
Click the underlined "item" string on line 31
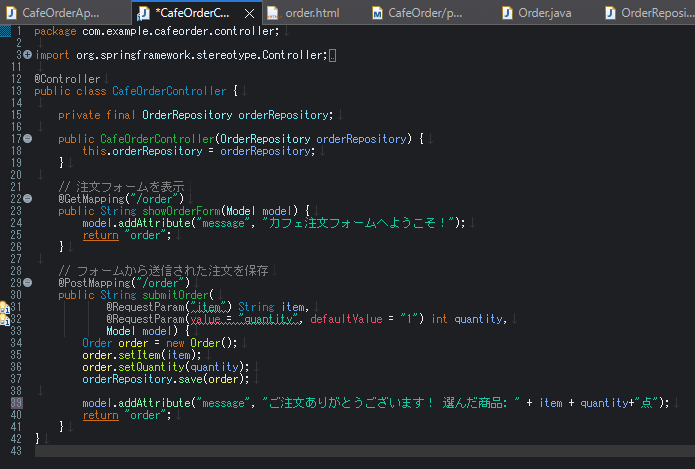[208, 306]
